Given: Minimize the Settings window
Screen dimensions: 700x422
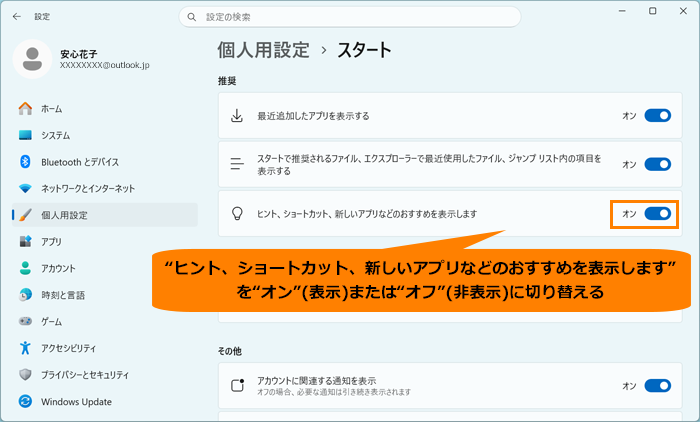Looking at the screenshot, I should pyautogui.click(x=622, y=11).
